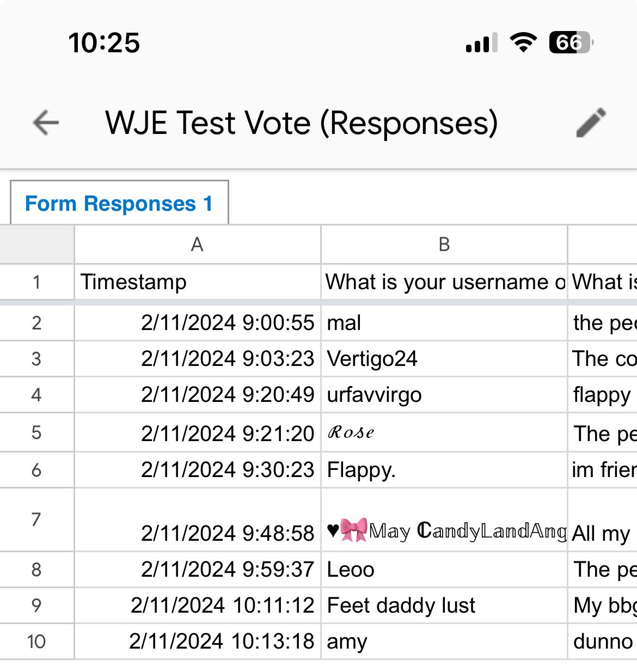Open the Form Responses 1 sheet tab
Viewport: 637px width, 672px height.
click(x=119, y=204)
